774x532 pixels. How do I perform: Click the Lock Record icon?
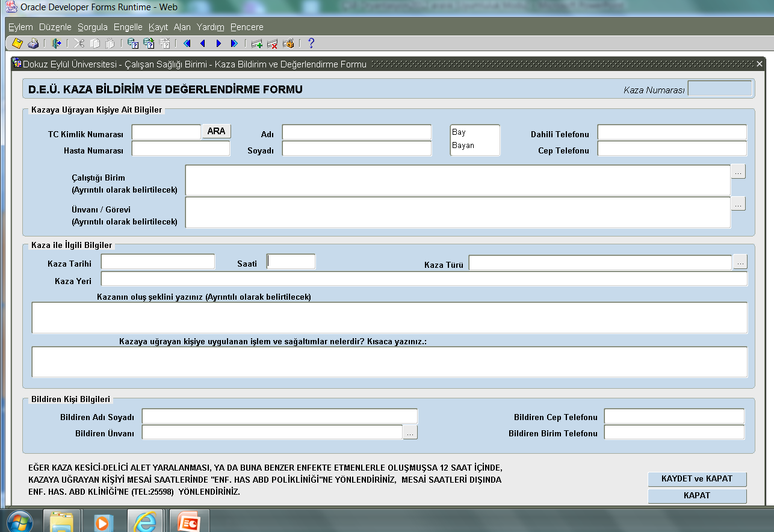point(288,43)
